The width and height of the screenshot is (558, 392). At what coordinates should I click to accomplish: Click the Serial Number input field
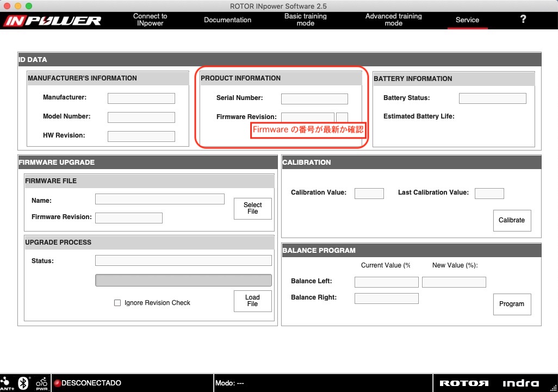(x=314, y=99)
